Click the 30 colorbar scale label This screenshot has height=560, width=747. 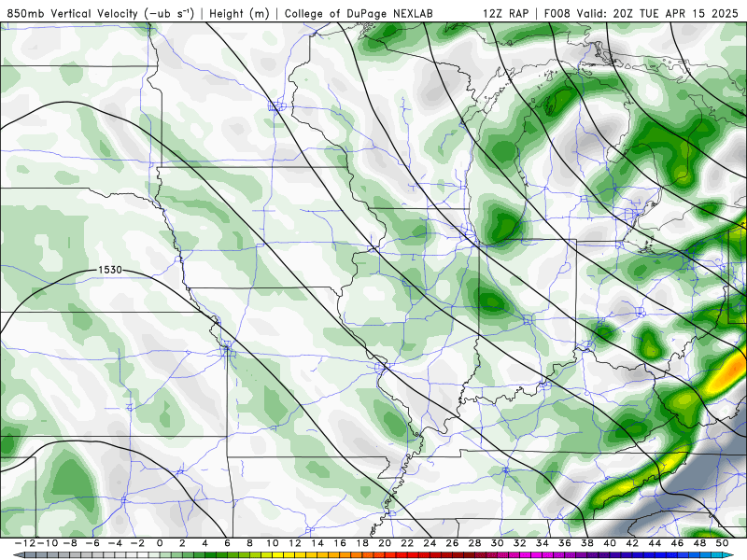point(498,543)
